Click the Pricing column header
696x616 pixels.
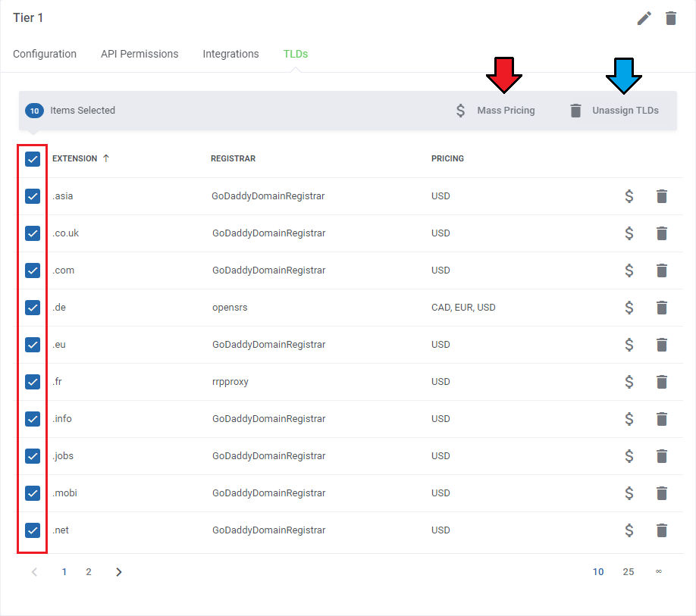(447, 158)
